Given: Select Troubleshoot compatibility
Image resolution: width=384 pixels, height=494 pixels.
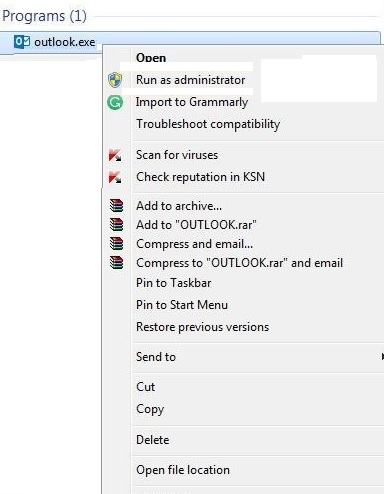Looking at the screenshot, I should pos(208,124).
